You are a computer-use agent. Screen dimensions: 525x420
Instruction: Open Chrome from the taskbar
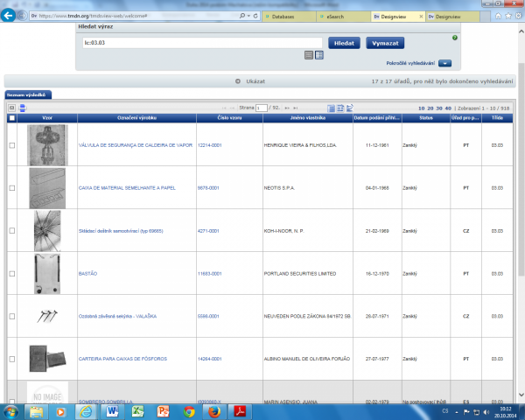[188, 409]
